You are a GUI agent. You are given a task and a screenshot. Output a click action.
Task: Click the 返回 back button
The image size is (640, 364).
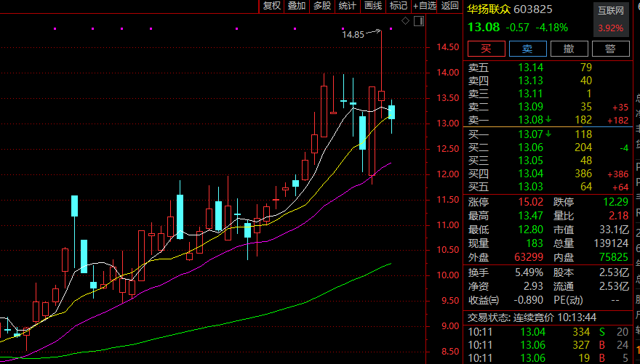point(449,6)
